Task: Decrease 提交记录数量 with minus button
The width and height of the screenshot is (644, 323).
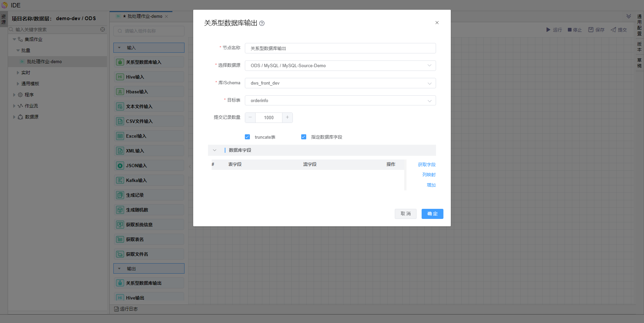Action: [250, 118]
